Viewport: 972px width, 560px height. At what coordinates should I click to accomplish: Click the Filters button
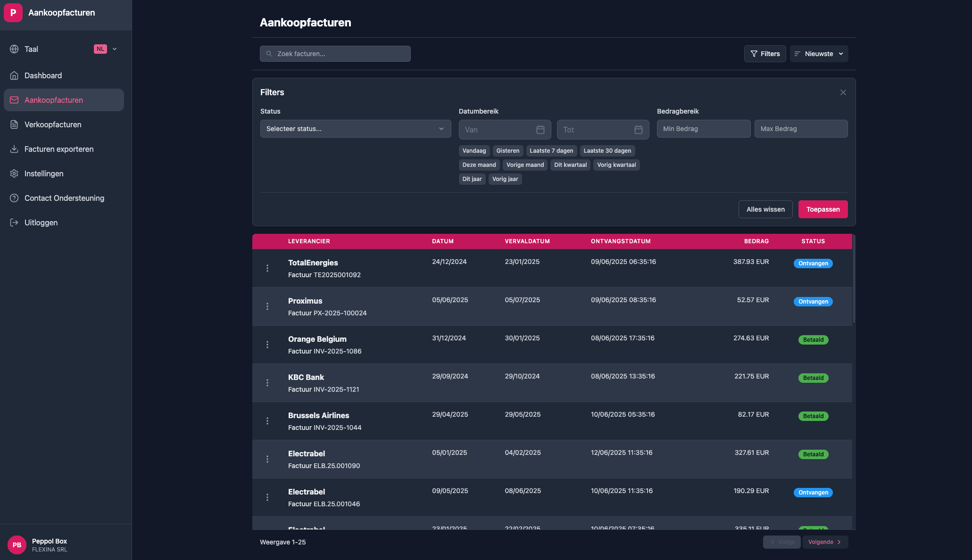pyautogui.click(x=765, y=54)
